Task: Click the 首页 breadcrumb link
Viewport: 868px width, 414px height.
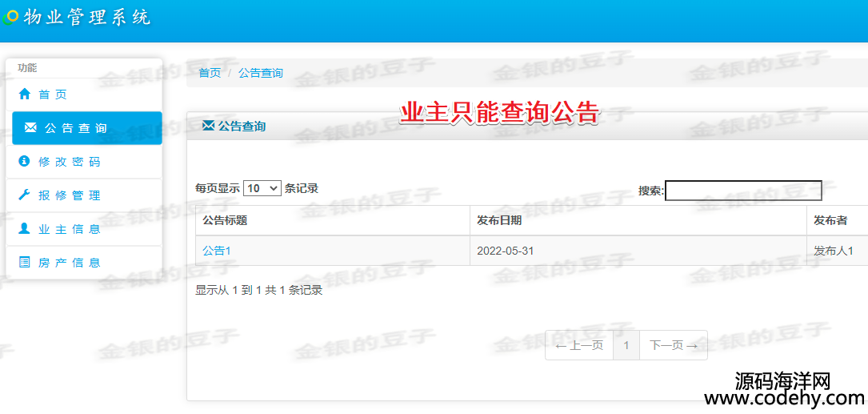Action: pos(210,73)
